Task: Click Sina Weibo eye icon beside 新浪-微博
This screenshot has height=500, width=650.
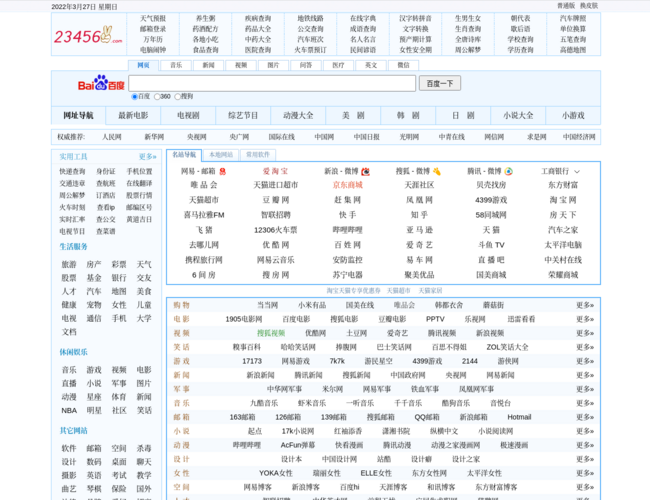Action: (365, 171)
